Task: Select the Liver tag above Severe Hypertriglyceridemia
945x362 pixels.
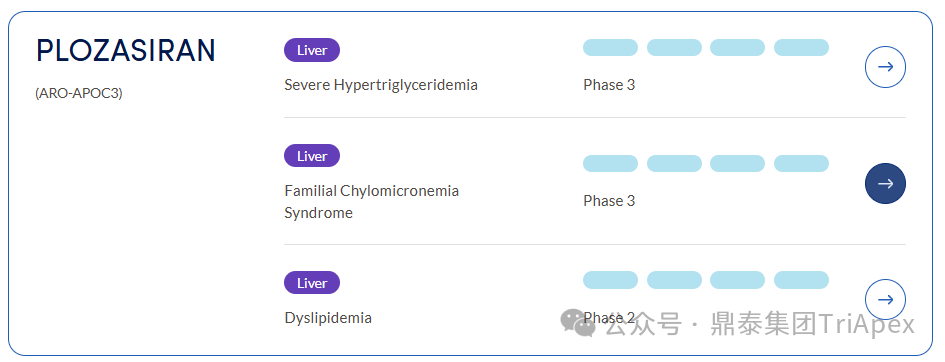Action: click(x=312, y=50)
